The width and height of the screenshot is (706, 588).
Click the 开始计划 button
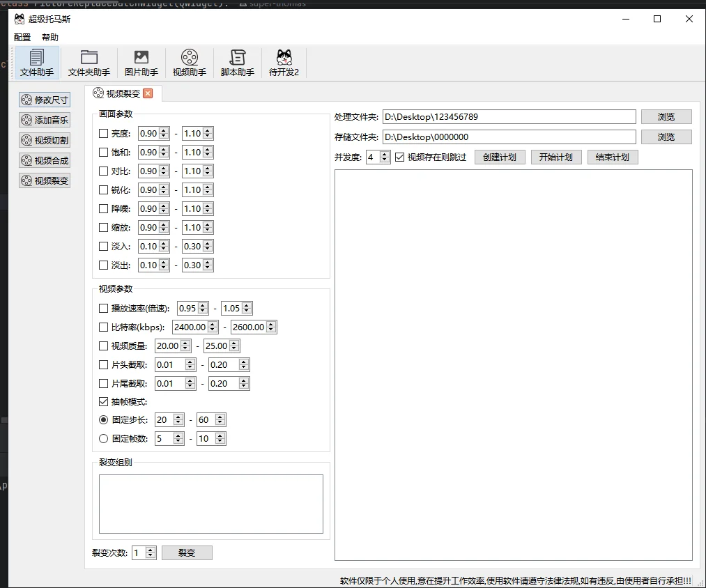pos(556,157)
